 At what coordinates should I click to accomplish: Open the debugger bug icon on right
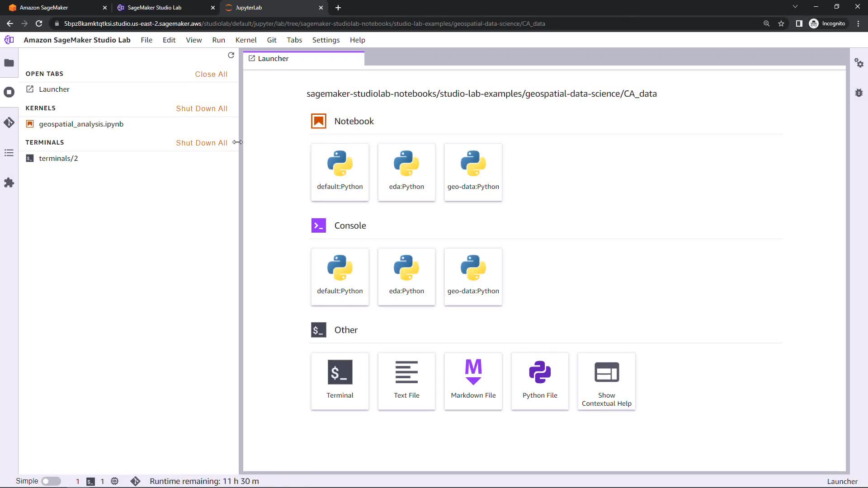[x=859, y=93]
